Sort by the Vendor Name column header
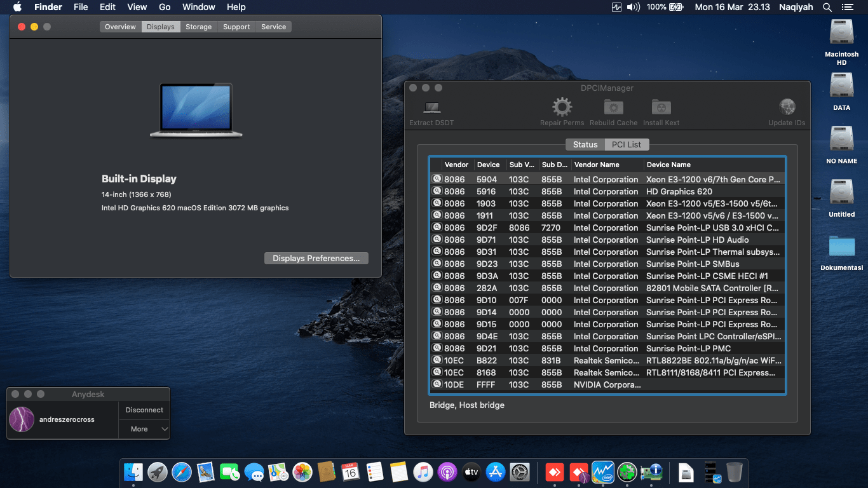This screenshot has height=488, width=868. [x=607, y=165]
